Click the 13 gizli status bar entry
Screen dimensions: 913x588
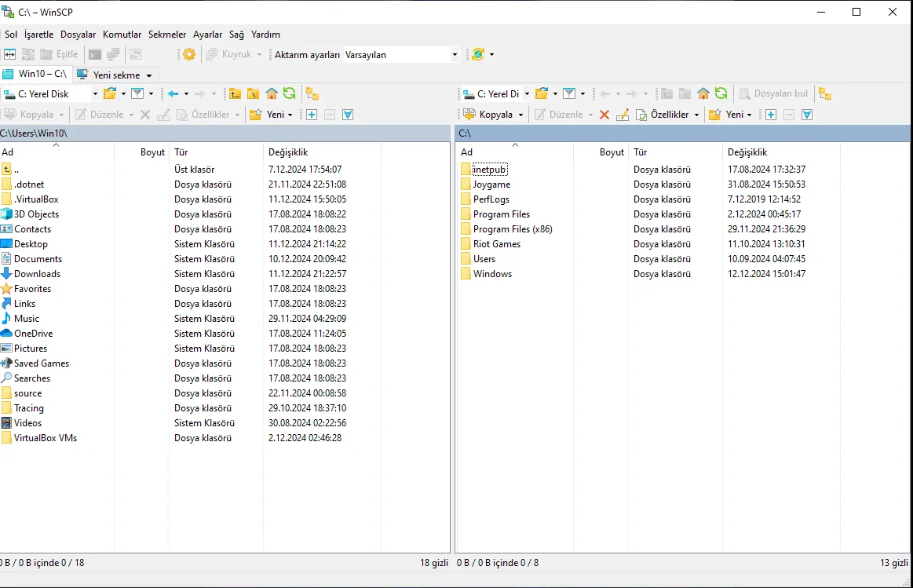894,563
